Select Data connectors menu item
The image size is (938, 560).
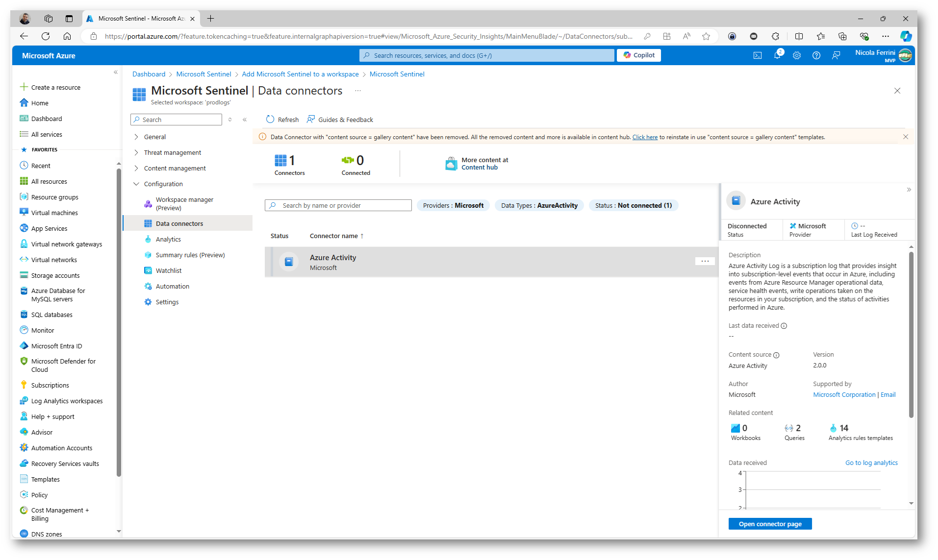point(187,223)
